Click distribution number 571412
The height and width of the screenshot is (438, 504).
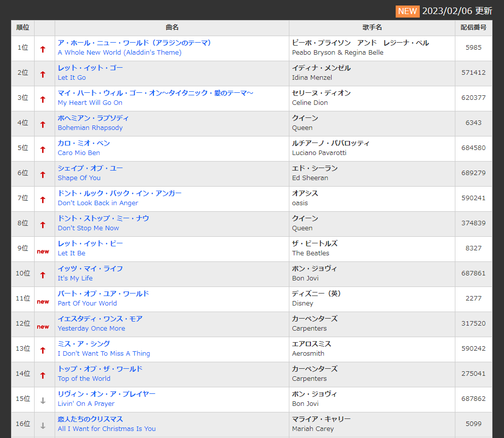tap(473, 73)
